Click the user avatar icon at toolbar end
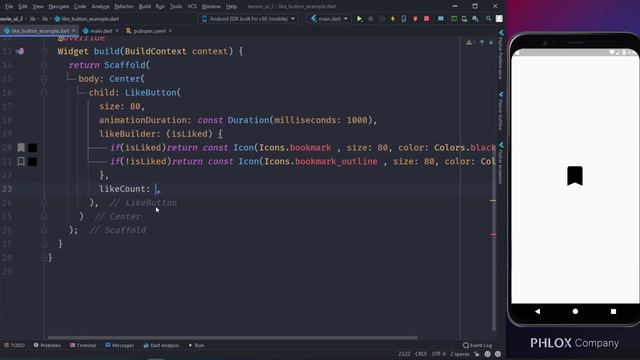Image resolution: width=640 pixels, height=360 pixels. [x=499, y=19]
